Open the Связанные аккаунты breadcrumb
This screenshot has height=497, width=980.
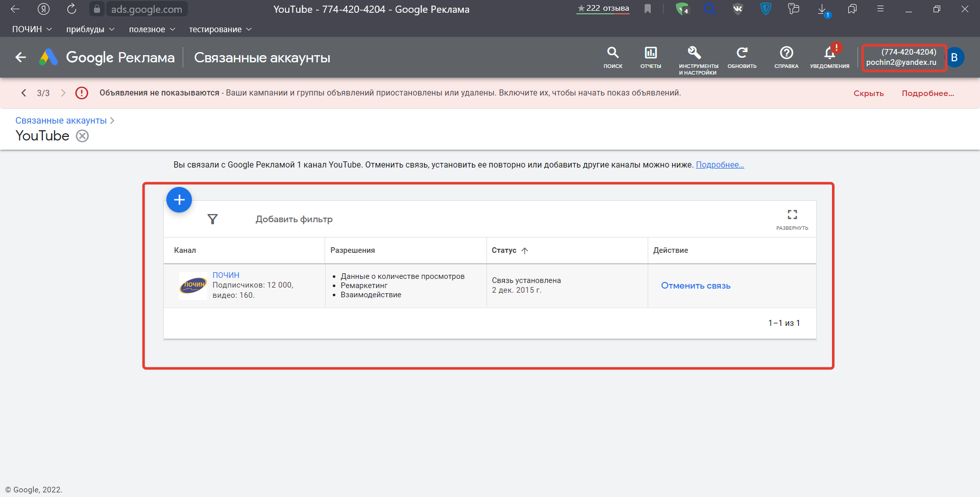pos(61,121)
